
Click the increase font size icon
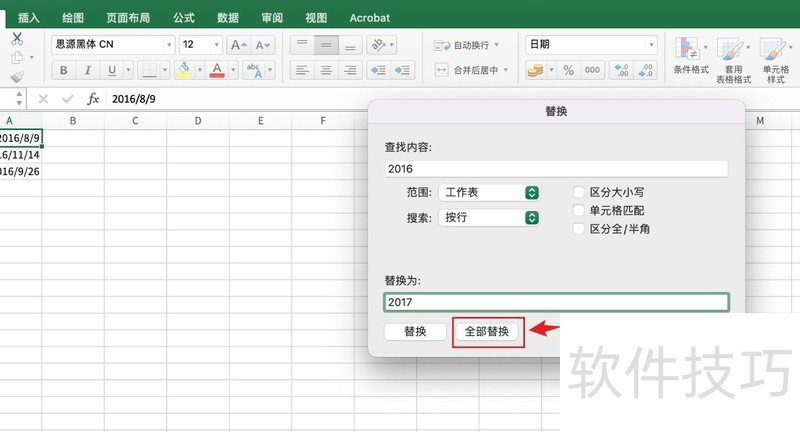click(238, 45)
